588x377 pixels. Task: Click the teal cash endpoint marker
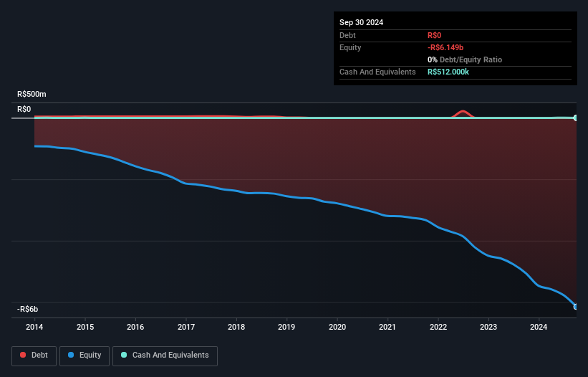click(576, 118)
